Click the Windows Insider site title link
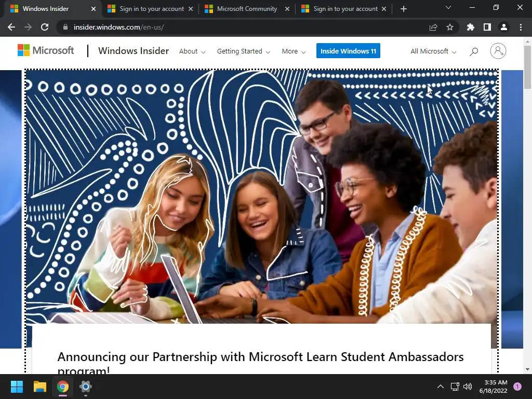 (134, 51)
